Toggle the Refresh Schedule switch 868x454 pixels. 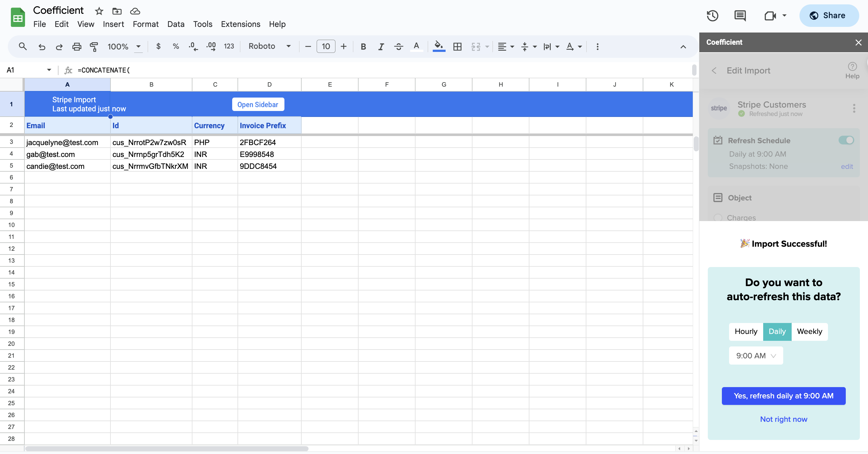(x=846, y=140)
